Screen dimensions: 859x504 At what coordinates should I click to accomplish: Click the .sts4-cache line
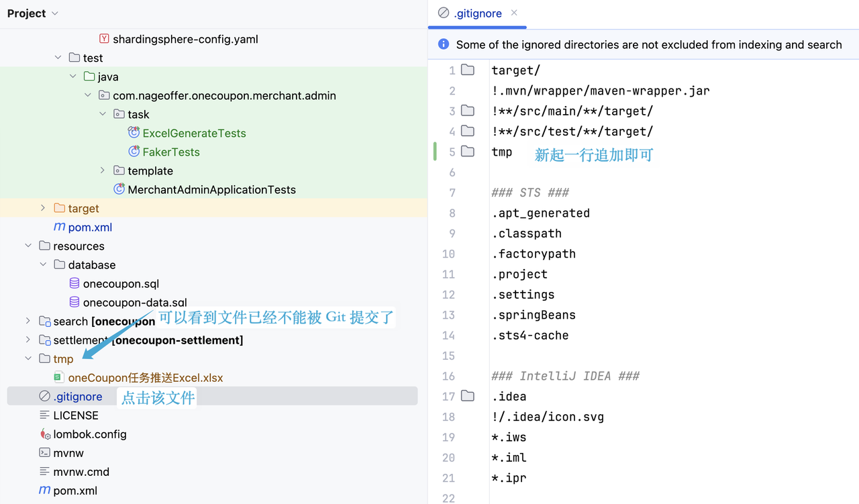(x=530, y=336)
